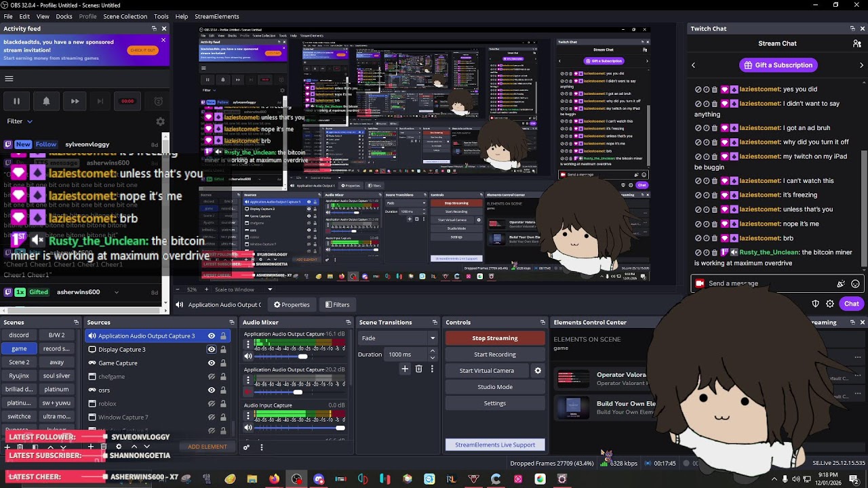Click Gift a Subscription button

click(x=778, y=65)
